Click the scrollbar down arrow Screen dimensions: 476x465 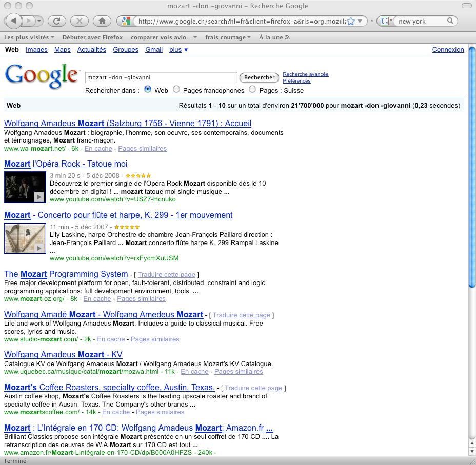coord(472,451)
